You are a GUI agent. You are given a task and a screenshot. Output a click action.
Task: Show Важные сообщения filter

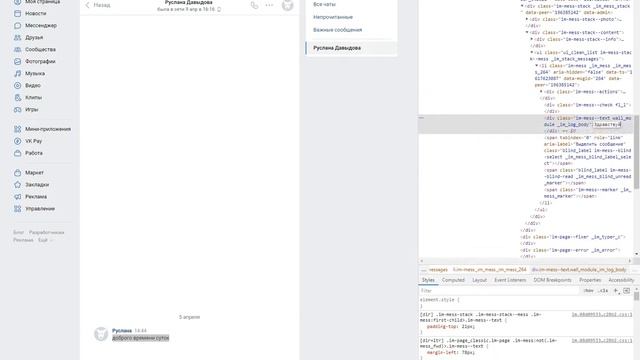pyautogui.click(x=338, y=30)
